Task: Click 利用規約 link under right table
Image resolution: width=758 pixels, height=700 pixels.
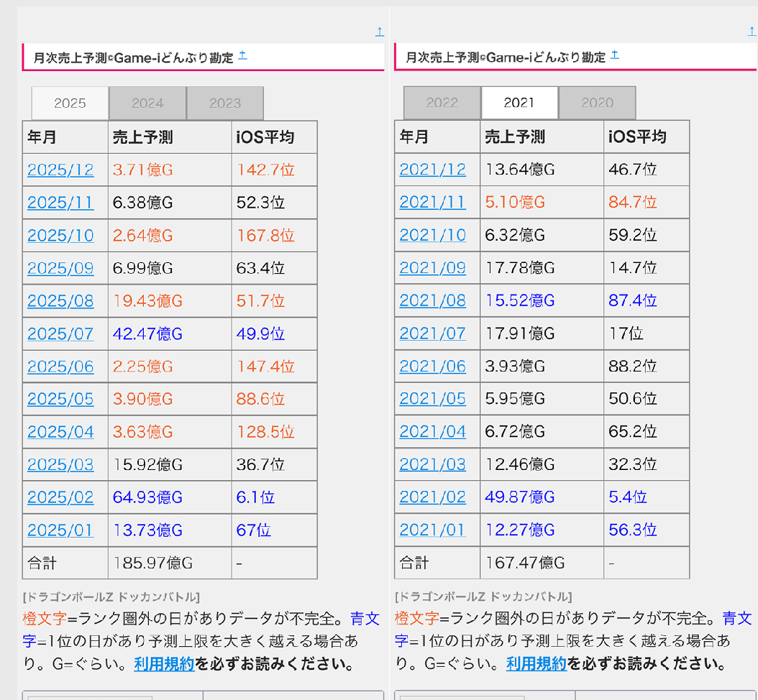Action: point(536,664)
